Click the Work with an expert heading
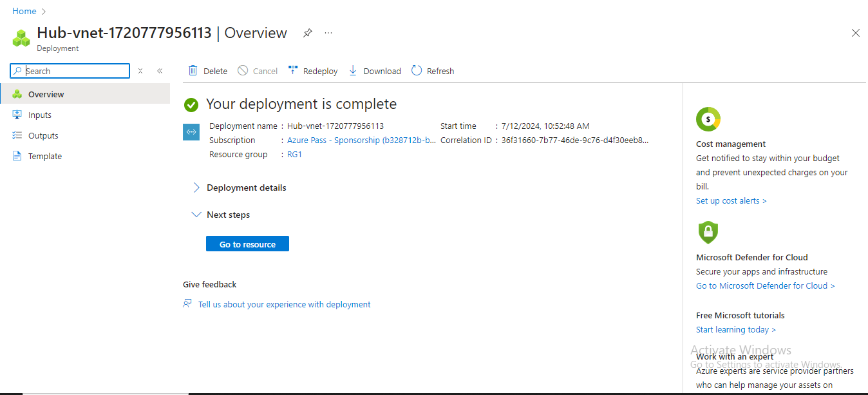Screen dimensions: 868x395 coord(735,356)
